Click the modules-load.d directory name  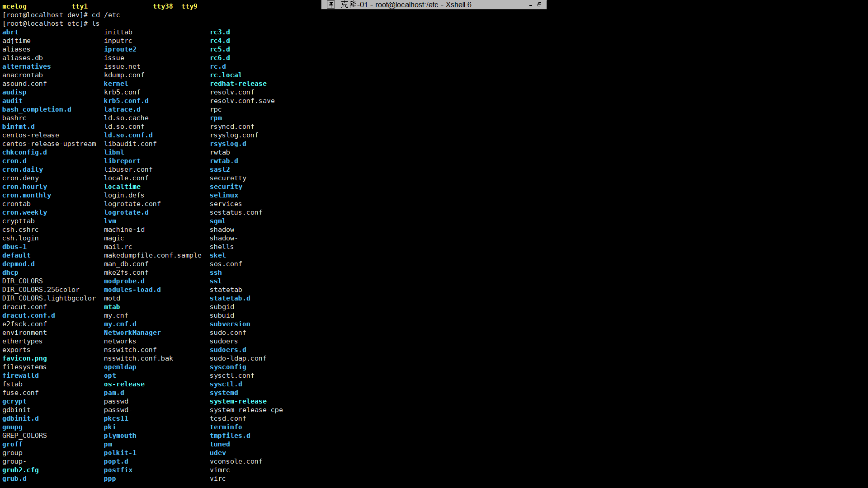(x=132, y=290)
